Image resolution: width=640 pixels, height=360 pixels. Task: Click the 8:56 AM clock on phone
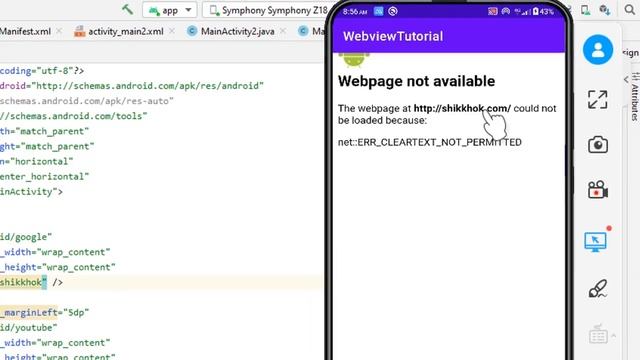point(355,12)
